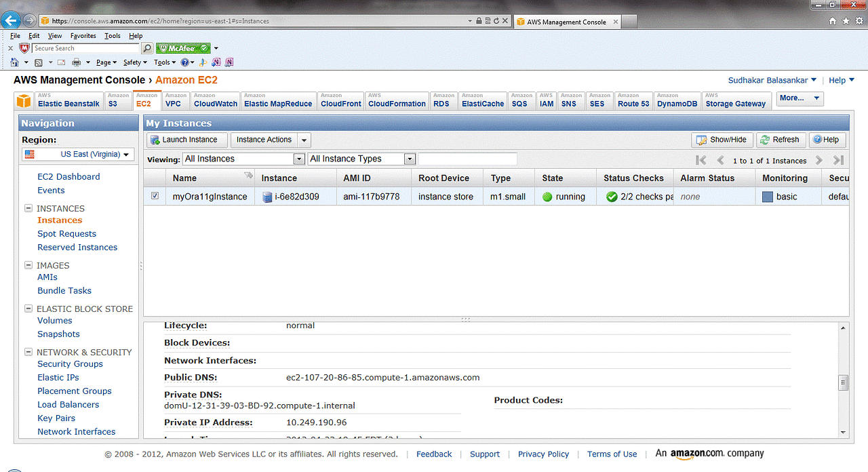Click the Print icon in command bar
The width and height of the screenshot is (868, 472).
[x=77, y=62]
